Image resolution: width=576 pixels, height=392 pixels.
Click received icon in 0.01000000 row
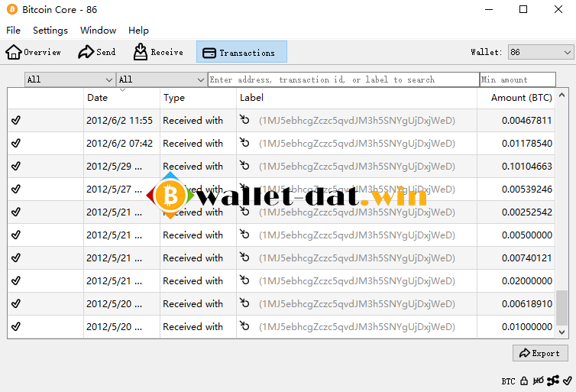(244, 326)
